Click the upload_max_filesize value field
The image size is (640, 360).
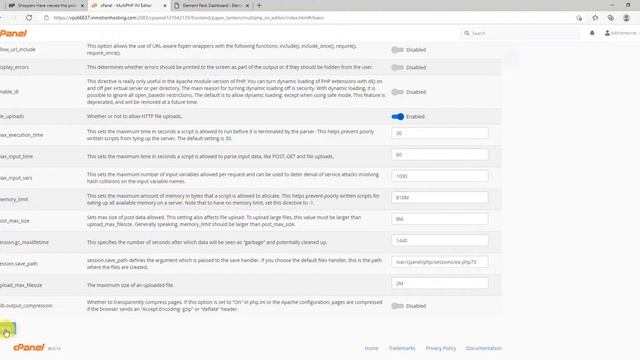click(x=440, y=283)
